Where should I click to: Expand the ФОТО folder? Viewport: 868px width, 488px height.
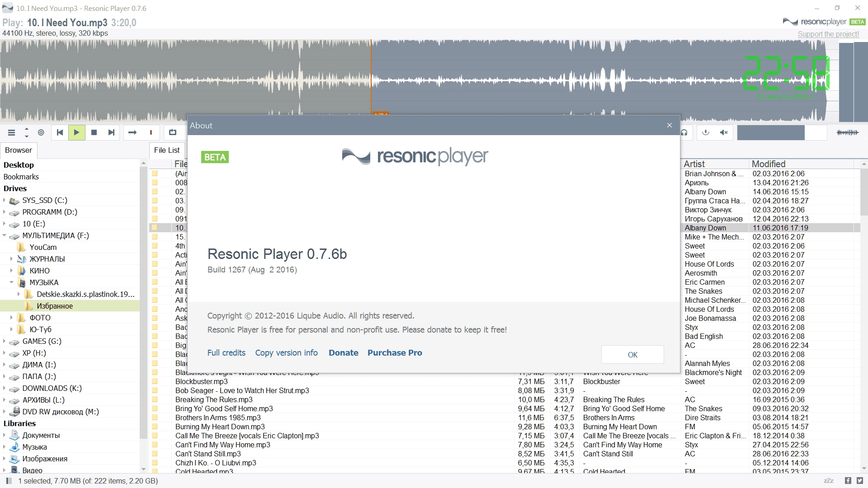(12, 318)
